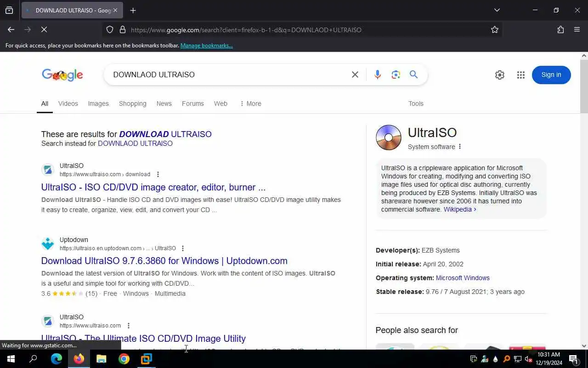
Task: Open Wikipedia link in UltraISO description
Action: pyautogui.click(x=460, y=209)
